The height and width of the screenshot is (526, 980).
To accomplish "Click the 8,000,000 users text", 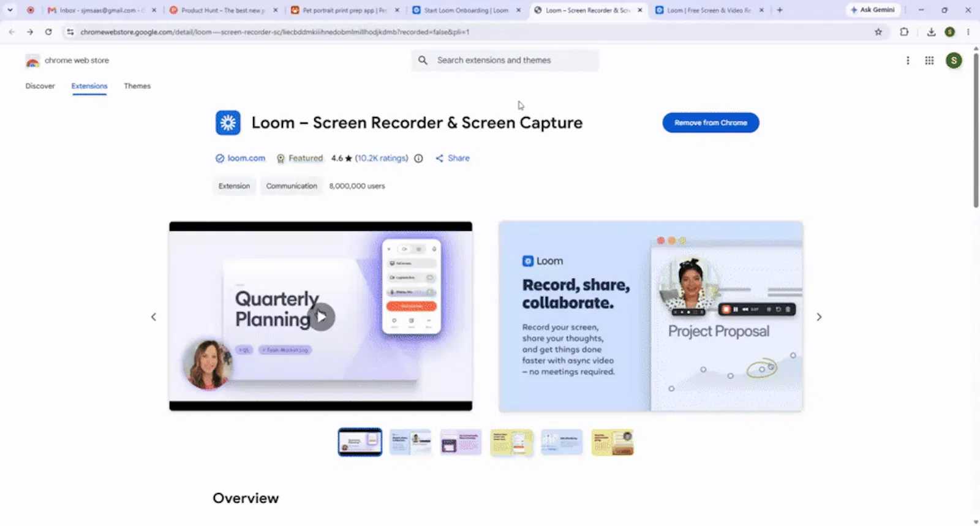I will point(357,186).
